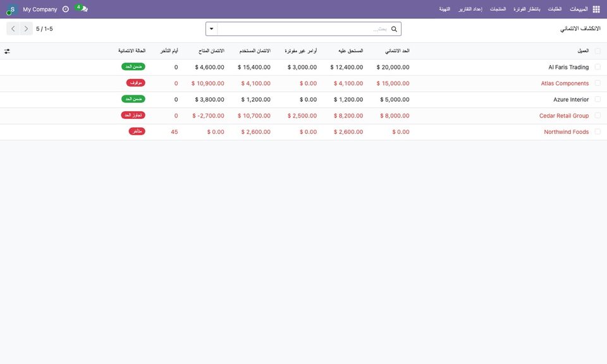The image size is (607, 364).
Task: Sort by the الحد الائتماني column header
Action: point(397,51)
